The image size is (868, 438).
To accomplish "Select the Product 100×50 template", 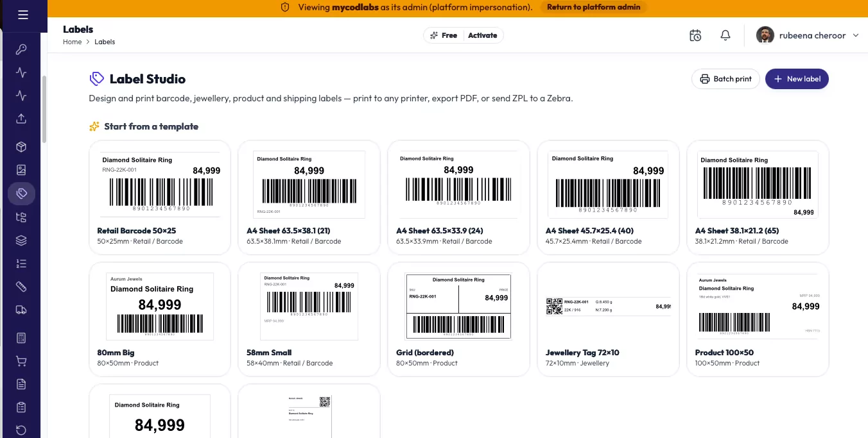I will (x=758, y=319).
